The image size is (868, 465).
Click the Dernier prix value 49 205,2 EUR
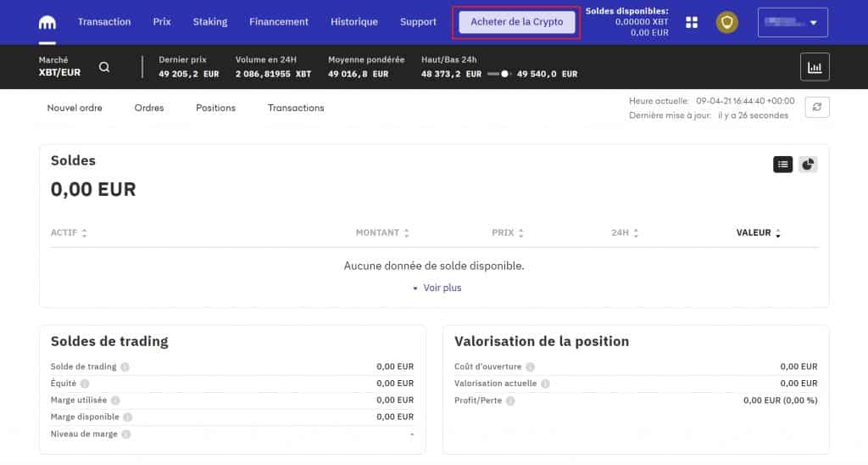pos(189,74)
